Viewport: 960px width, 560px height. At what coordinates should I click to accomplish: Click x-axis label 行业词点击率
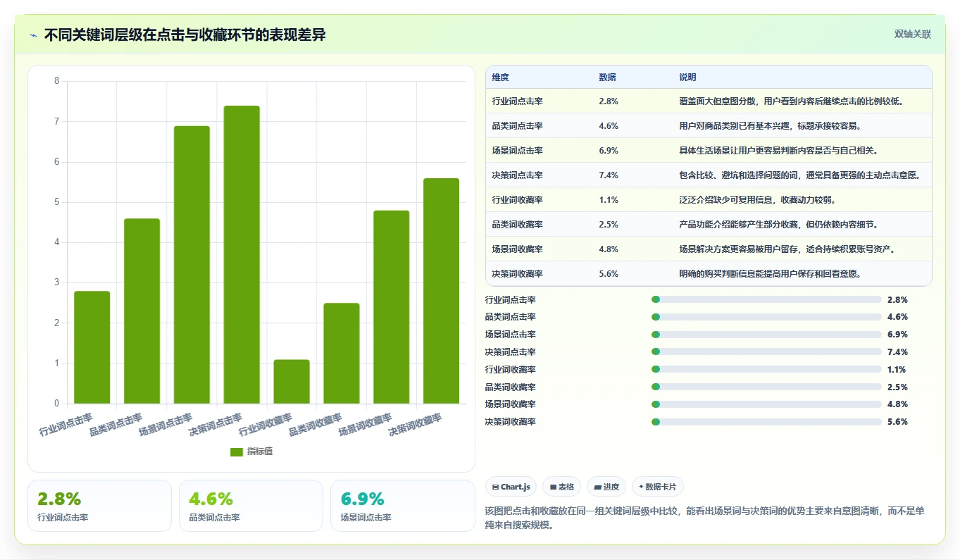pyautogui.click(x=66, y=424)
